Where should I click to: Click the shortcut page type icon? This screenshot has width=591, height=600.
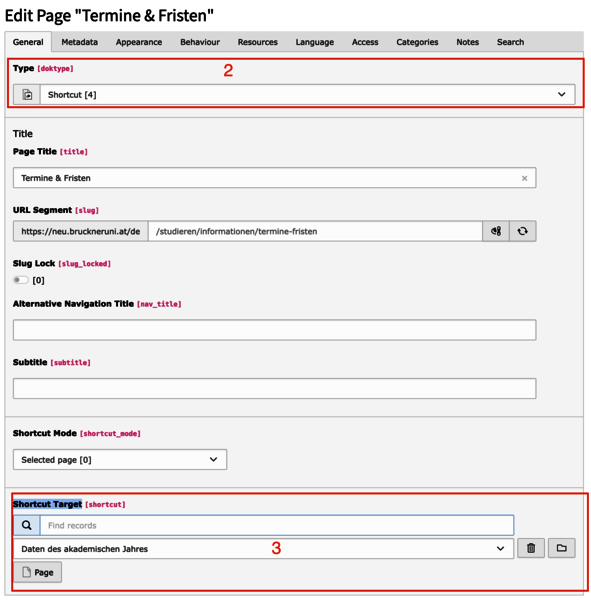click(27, 95)
